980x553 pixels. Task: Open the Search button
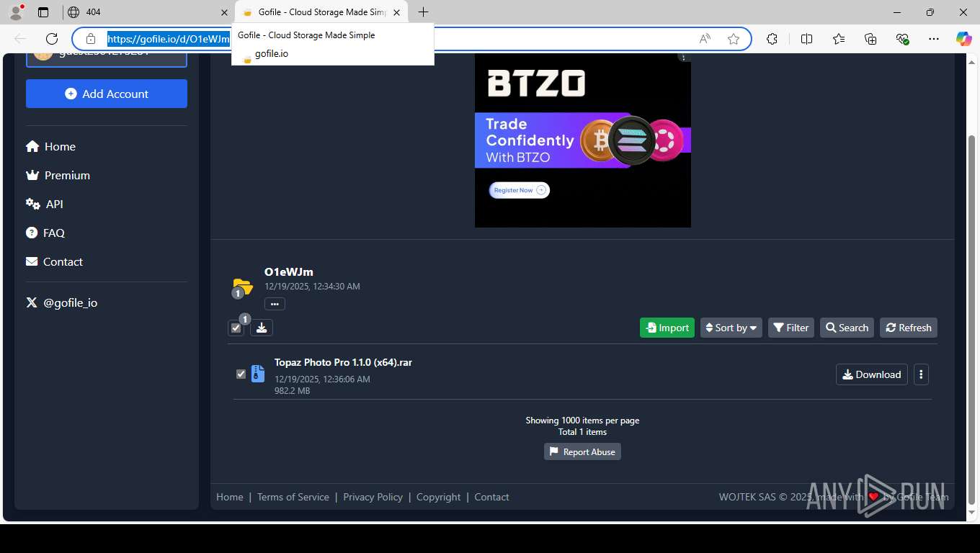tap(847, 328)
